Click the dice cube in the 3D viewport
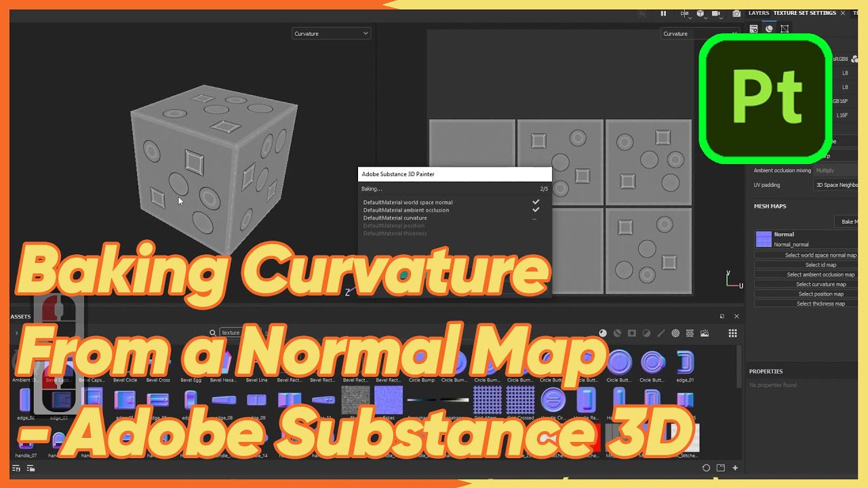Screen dimensions: 868x488 (x=214, y=169)
